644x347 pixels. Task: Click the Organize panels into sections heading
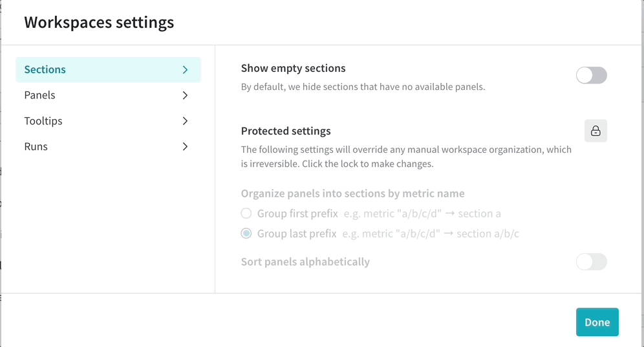pos(352,194)
